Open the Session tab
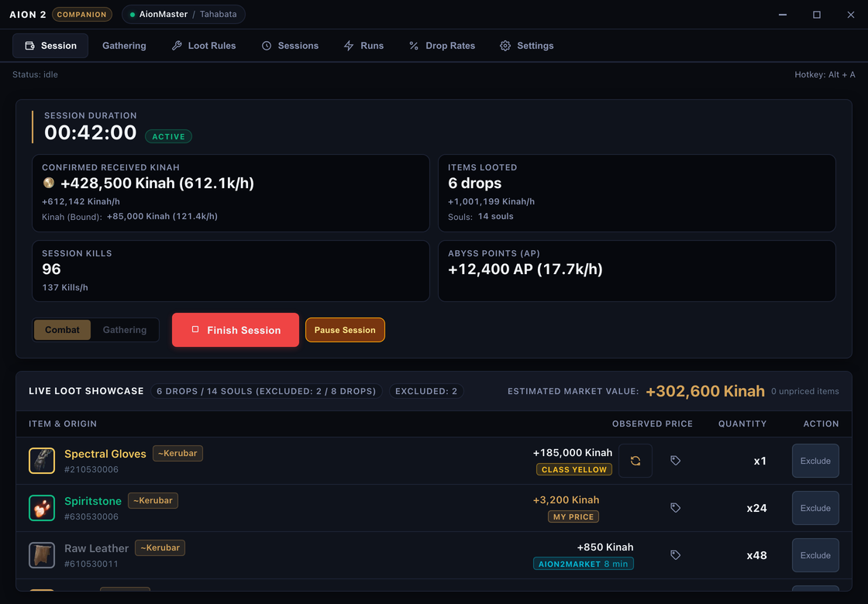The height and width of the screenshot is (604, 868). pyautogui.click(x=50, y=46)
